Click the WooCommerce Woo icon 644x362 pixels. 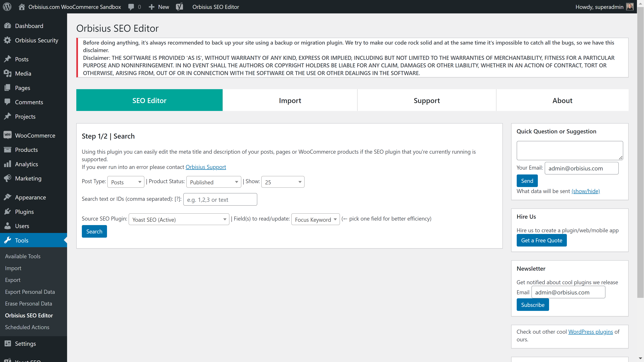(8, 135)
